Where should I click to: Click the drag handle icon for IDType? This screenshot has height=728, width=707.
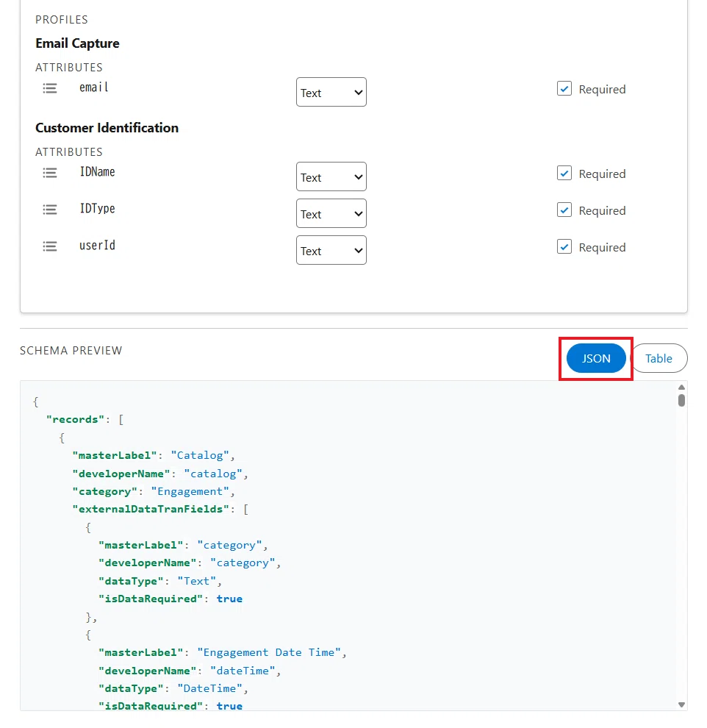click(x=50, y=210)
